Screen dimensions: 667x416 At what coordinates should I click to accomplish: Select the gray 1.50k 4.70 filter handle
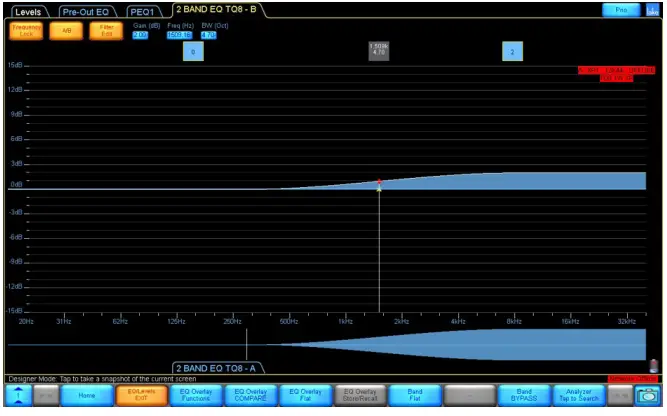click(379, 51)
